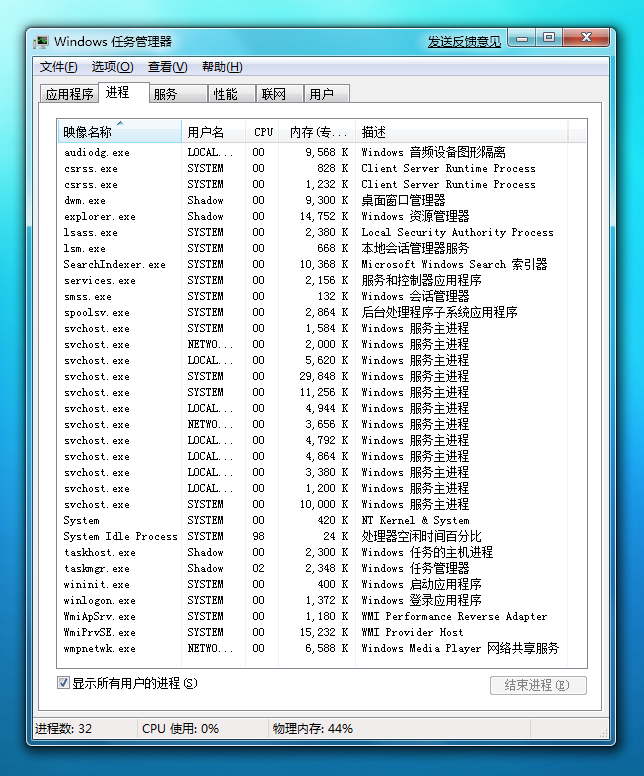644x776 pixels.
Task: Switch to the 应用程序 tab
Action: click(x=69, y=94)
